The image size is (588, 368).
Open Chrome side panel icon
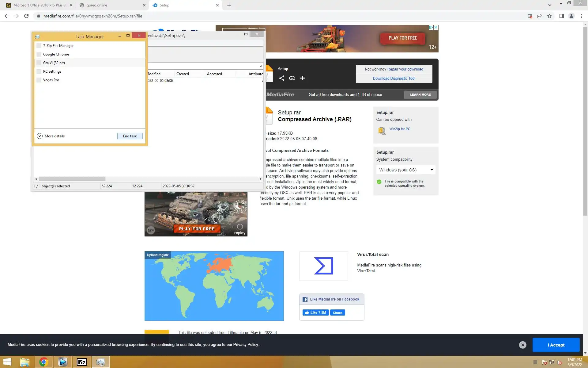coord(561,16)
